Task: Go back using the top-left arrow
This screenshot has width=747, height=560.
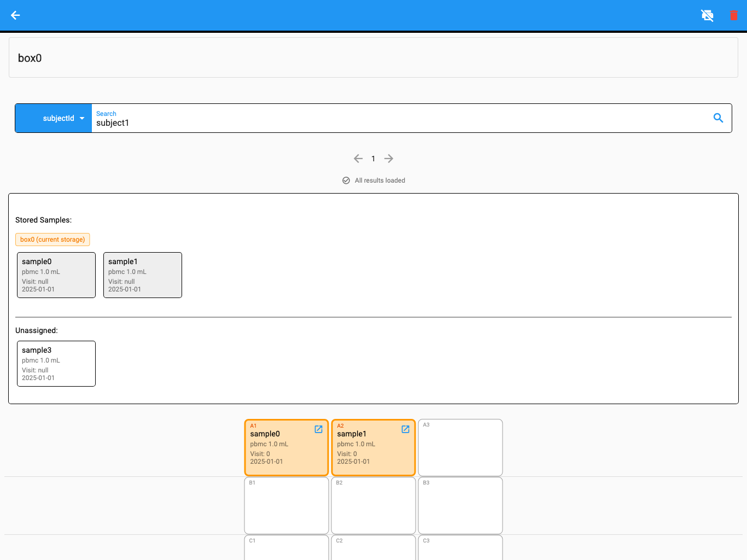Action: pyautogui.click(x=15, y=15)
